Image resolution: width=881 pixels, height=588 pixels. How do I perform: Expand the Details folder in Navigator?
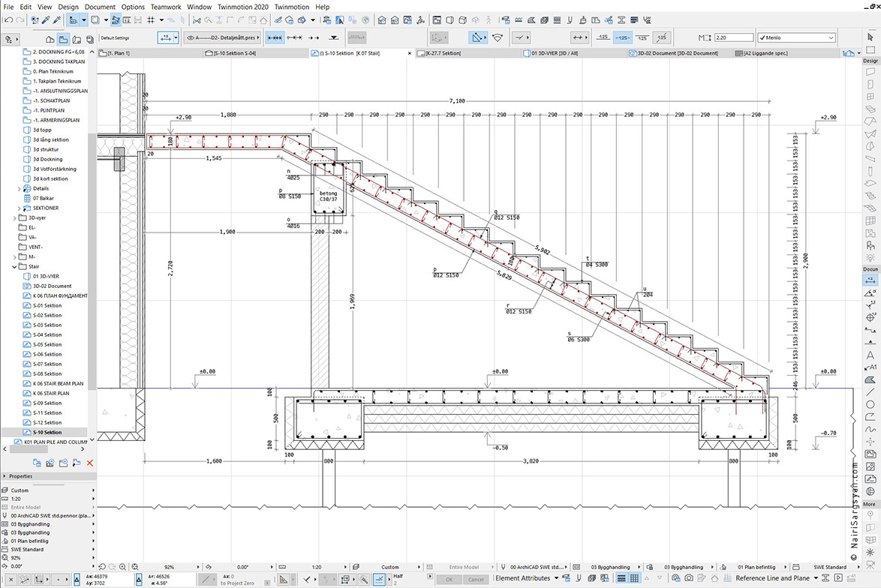pyautogui.click(x=19, y=189)
